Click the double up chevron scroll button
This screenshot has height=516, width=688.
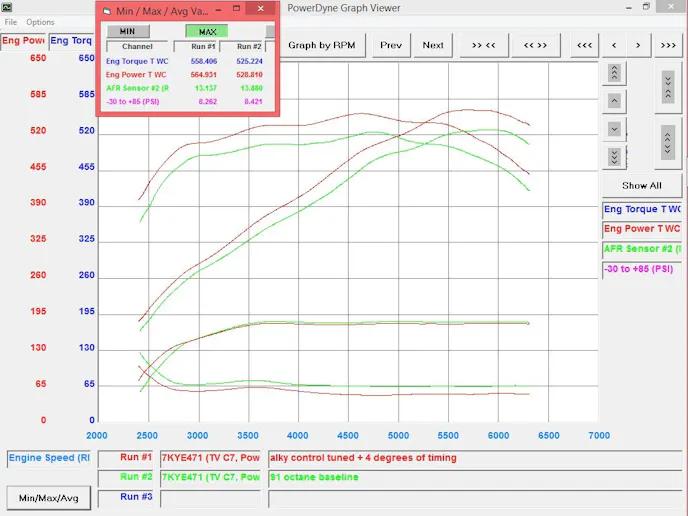tap(615, 73)
